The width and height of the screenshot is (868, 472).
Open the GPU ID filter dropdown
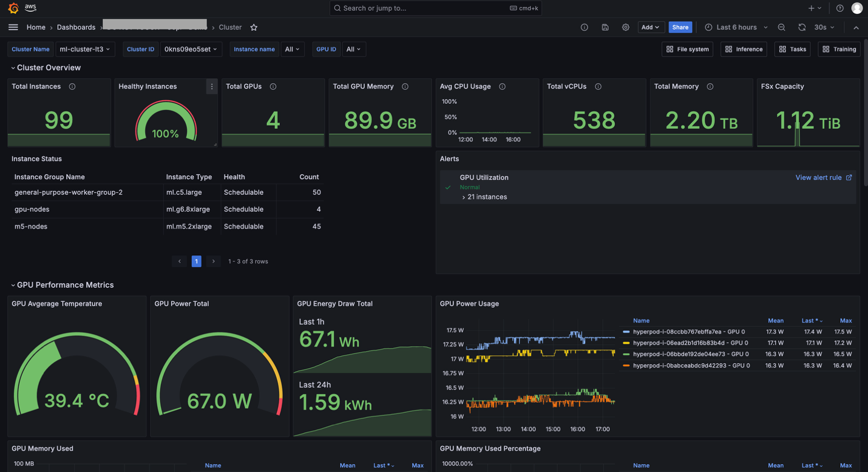tap(354, 49)
